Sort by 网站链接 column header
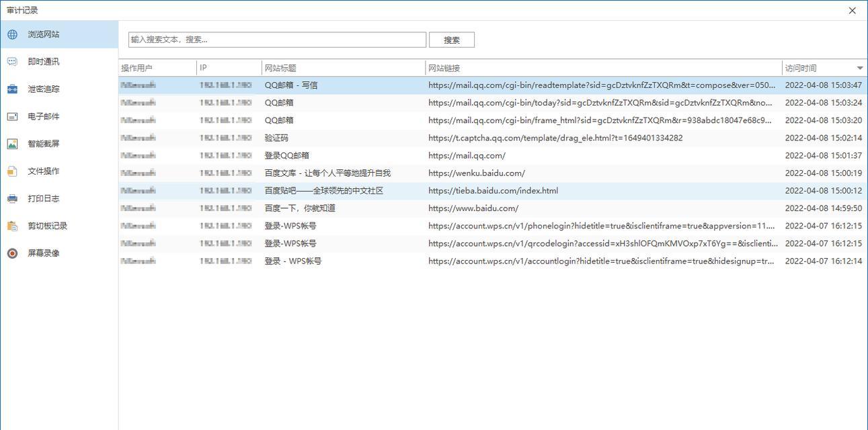The width and height of the screenshot is (868, 430). pyautogui.click(x=604, y=68)
